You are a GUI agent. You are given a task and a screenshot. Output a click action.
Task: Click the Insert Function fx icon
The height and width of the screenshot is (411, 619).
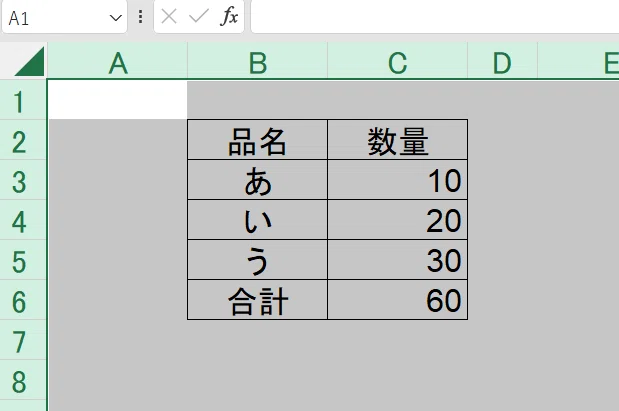[x=229, y=17]
